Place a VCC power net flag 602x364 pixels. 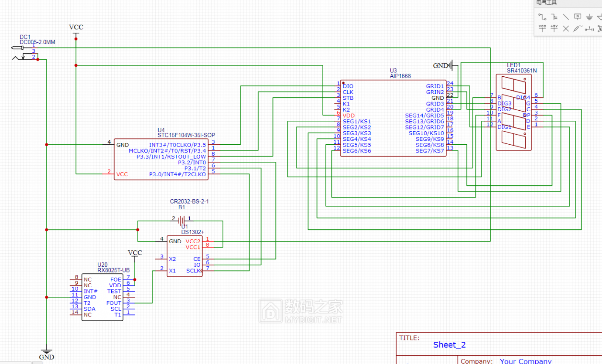click(x=542, y=28)
